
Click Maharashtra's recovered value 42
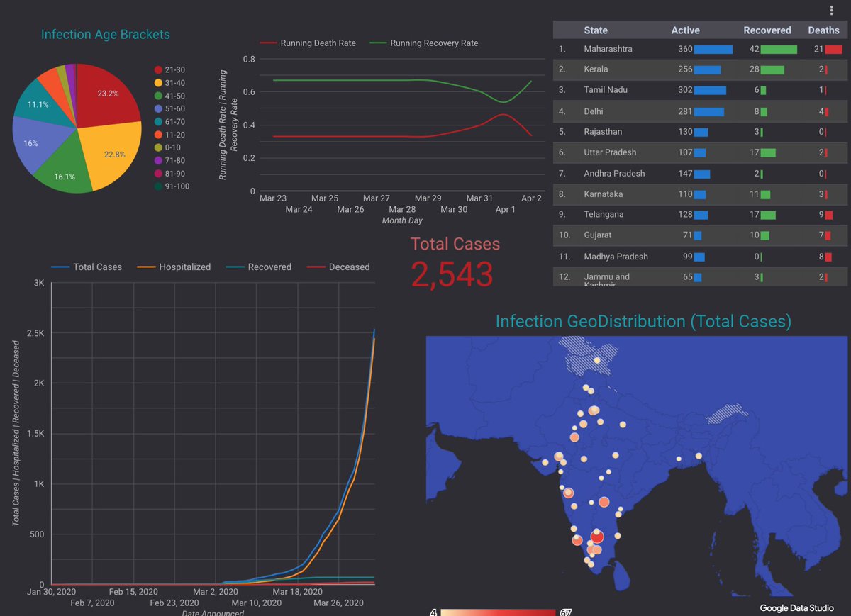point(755,49)
